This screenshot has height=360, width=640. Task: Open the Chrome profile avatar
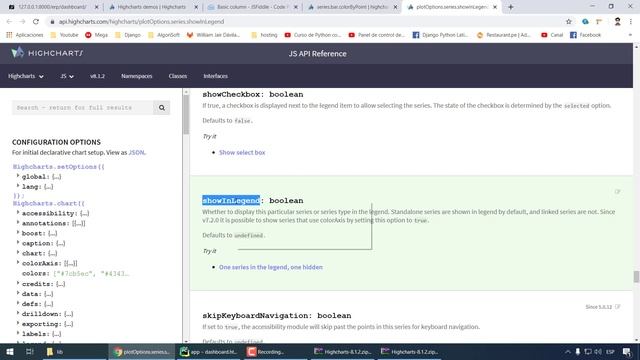tap(617, 22)
